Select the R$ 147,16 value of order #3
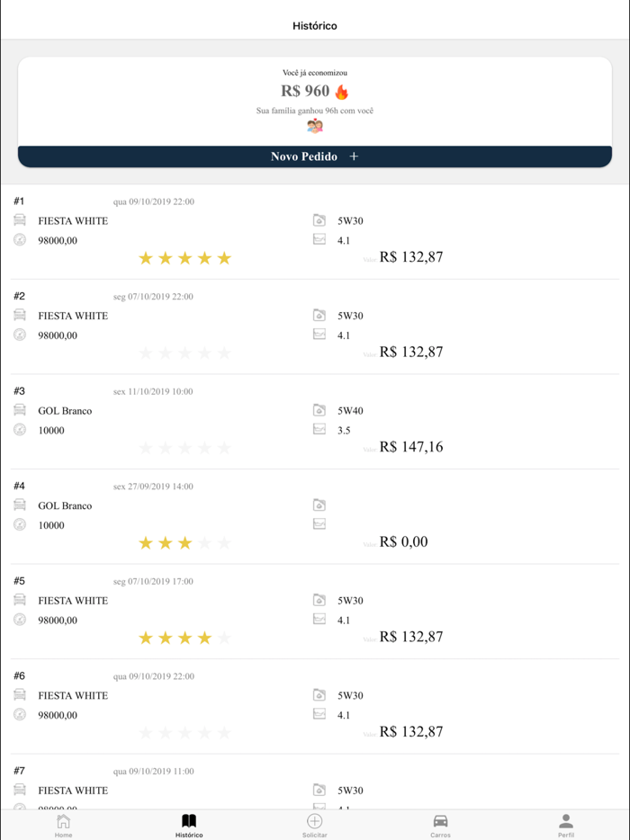The width and height of the screenshot is (630, 840). tap(410, 447)
